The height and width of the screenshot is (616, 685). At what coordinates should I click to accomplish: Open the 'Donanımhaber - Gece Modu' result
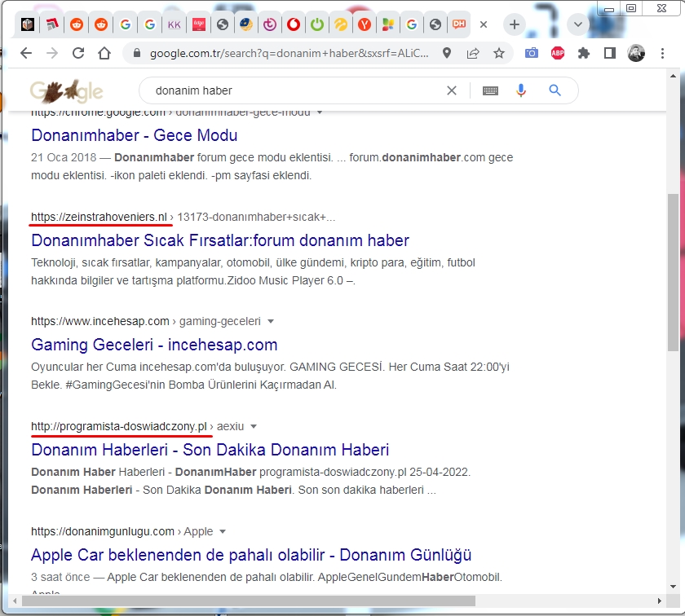click(134, 135)
